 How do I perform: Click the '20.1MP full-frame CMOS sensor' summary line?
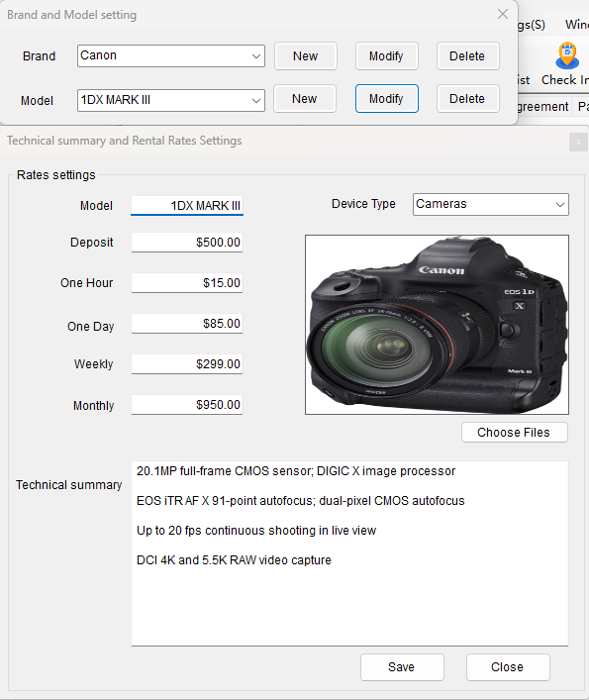click(296, 471)
